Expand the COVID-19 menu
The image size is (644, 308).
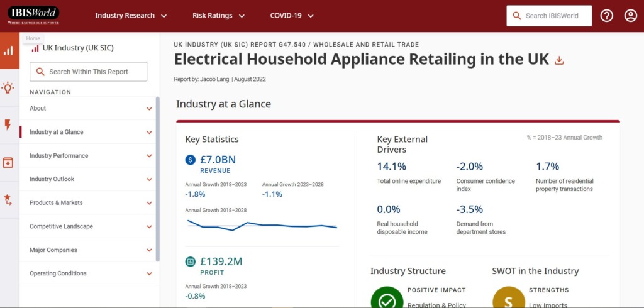(292, 16)
